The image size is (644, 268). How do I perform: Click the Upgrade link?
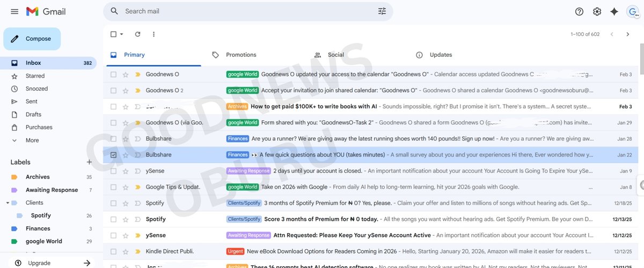pyautogui.click(x=39, y=263)
